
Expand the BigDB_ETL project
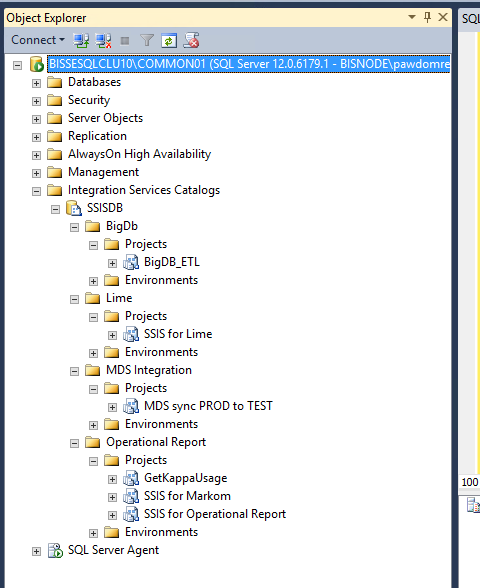tap(112, 263)
